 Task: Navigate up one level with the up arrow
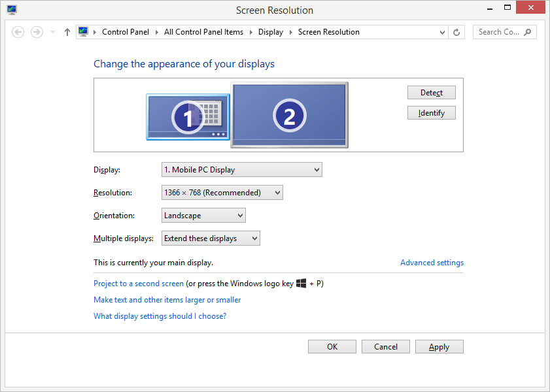coord(67,31)
